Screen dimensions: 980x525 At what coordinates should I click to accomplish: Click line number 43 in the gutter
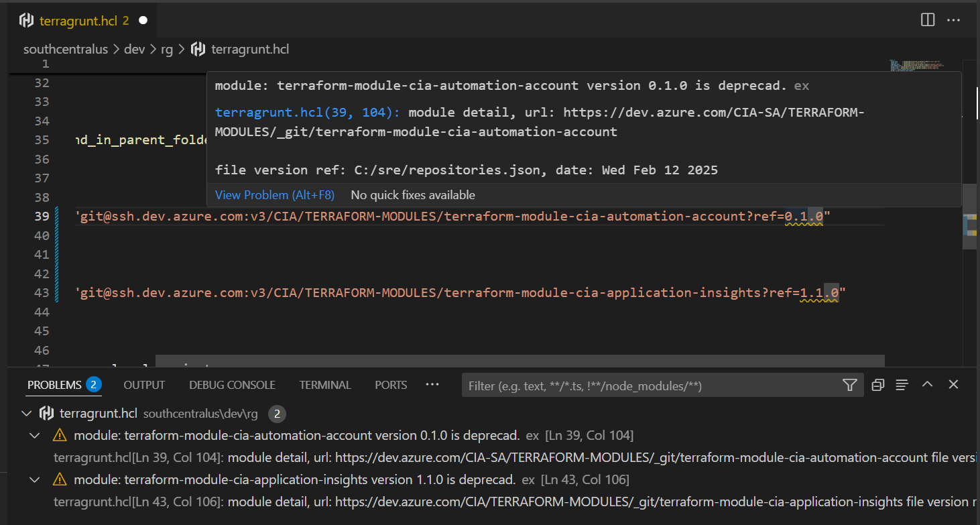click(x=42, y=292)
